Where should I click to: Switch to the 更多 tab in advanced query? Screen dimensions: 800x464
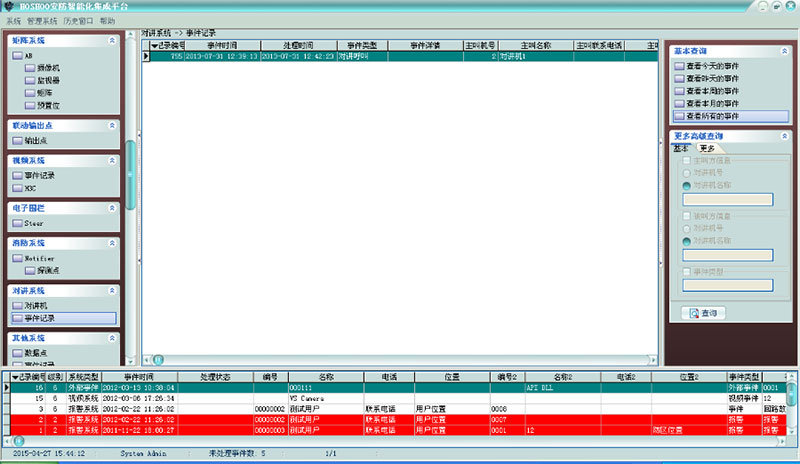(706, 148)
